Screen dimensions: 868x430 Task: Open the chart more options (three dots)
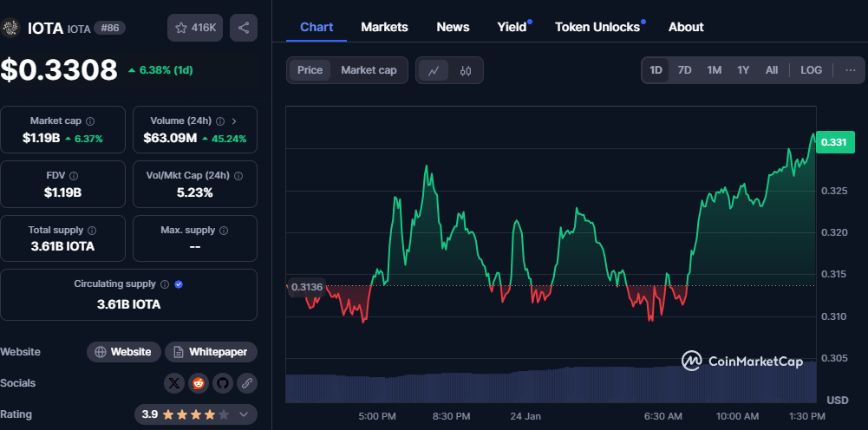[x=851, y=70]
